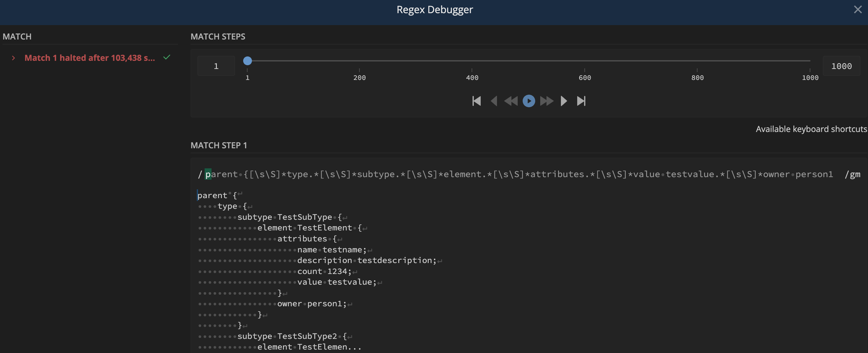This screenshot has width=868, height=353.
Task: Rewind match steps quickly
Action: (511, 101)
